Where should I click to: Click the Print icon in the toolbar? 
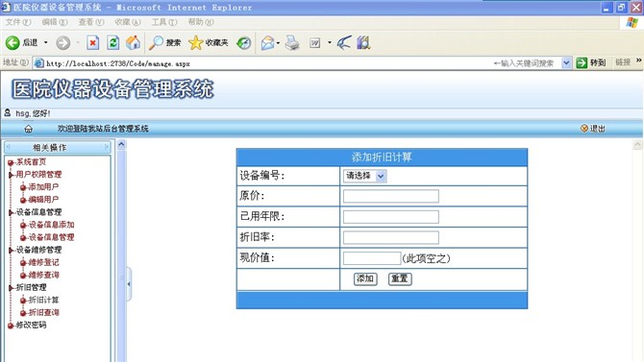(292, 42)
